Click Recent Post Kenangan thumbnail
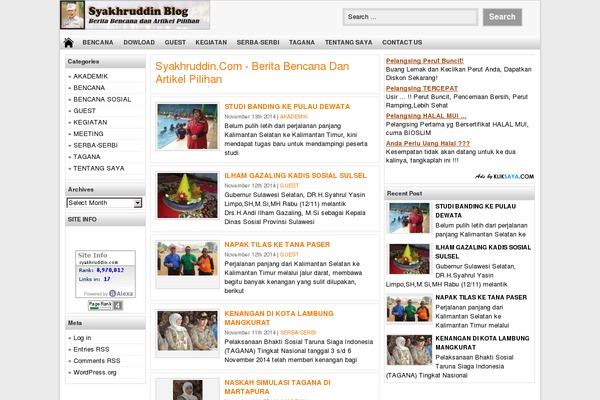This screenshot has height=400, width=600. click(x=409, y=350)
